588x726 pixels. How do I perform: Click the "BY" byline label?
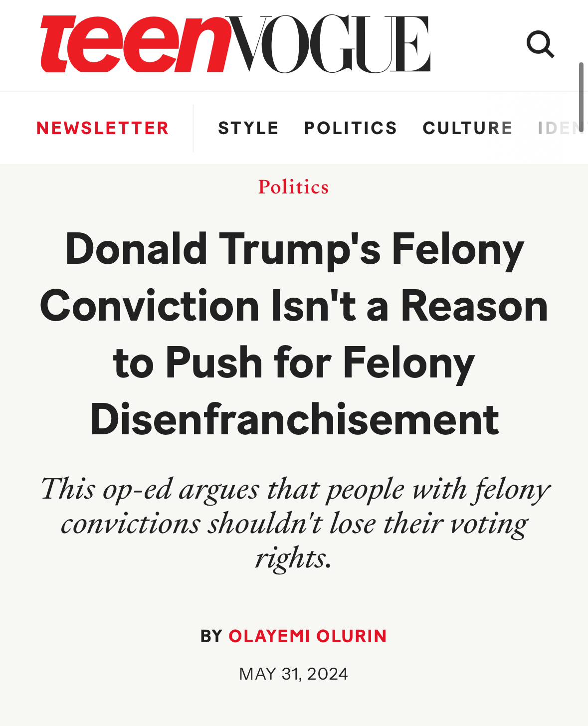tap(211, 636)
